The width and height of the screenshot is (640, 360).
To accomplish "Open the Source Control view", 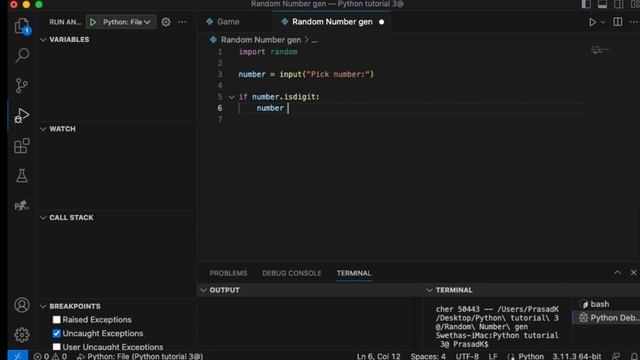I will tap(22, 85).
